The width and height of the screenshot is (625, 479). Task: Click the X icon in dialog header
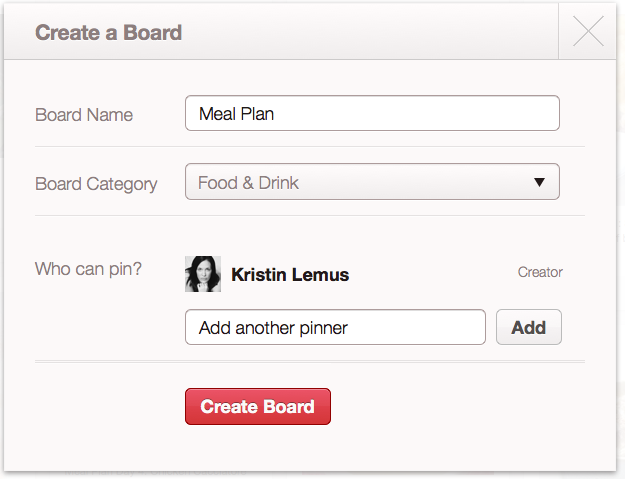click(x=588, y=31)
